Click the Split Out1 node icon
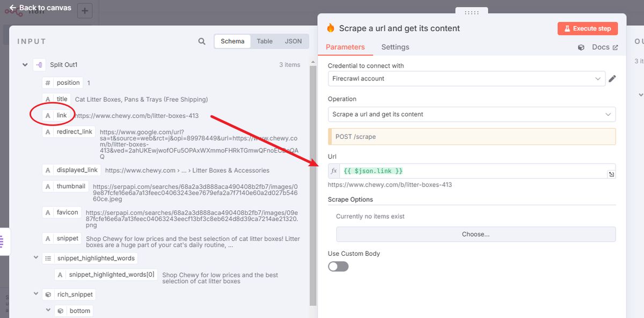The width and height of the screenshot is (644, 318). (x=39, y=65)
